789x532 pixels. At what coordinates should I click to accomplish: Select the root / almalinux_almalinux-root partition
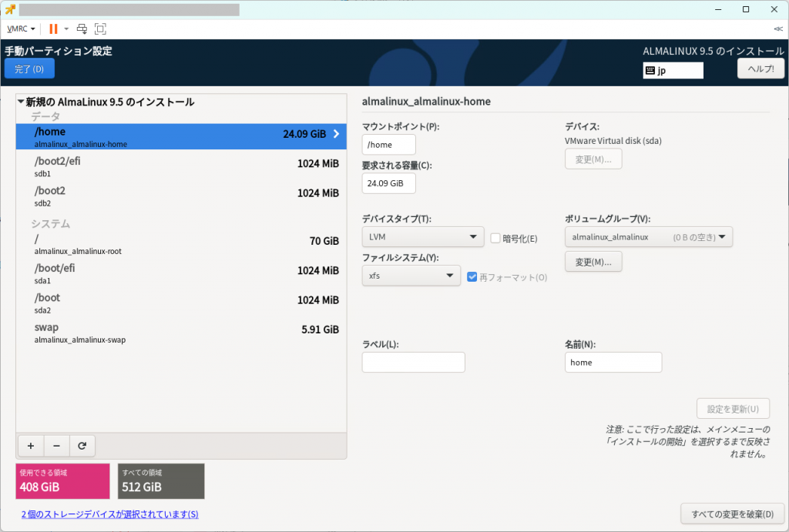click(x=181, y=244)
